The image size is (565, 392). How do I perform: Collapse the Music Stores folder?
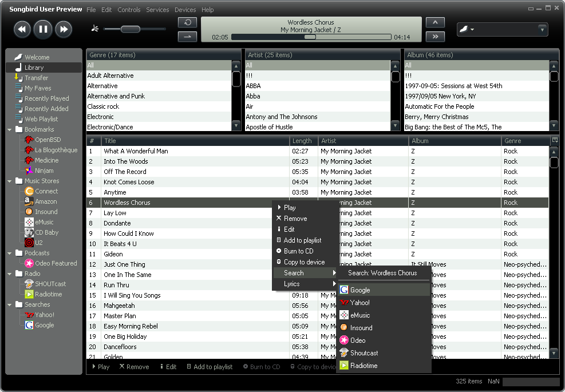tap(9, 181)
